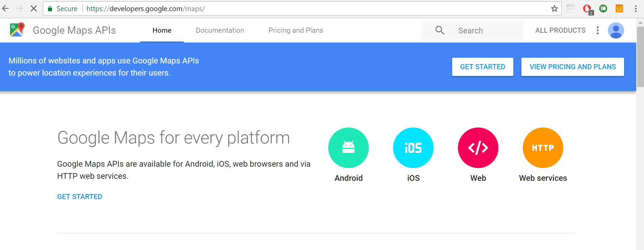This screenshot has height=250, width=644.
Task: Stop page loading with the X button
Action: click(x=34, y=8)
